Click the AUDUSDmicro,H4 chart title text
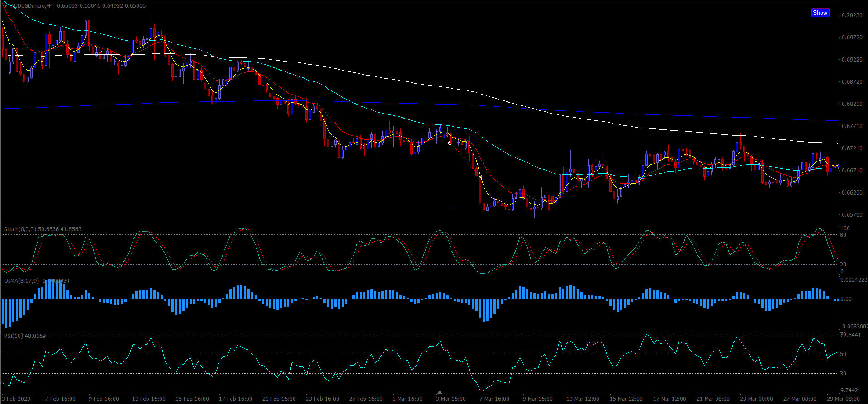 (x=32, y=6)
